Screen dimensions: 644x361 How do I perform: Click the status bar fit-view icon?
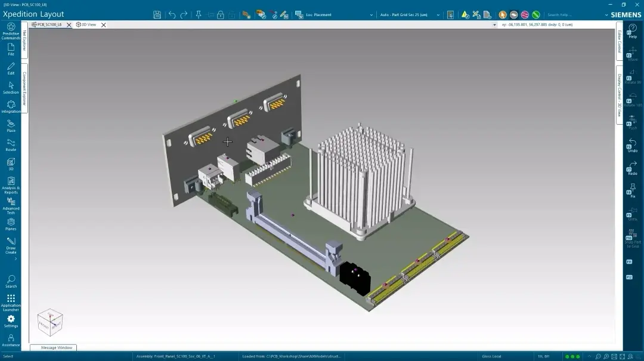[614, 356]
